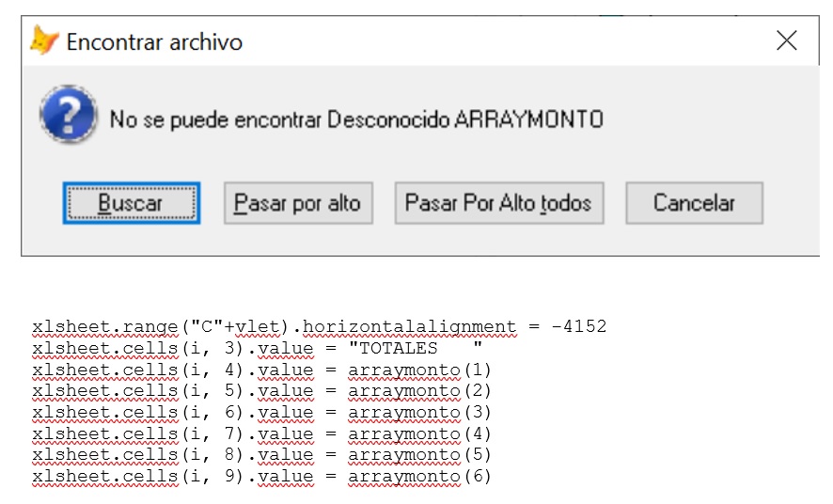
Task: Click arraymonto(6) in the last line
Action: pos(419,477)
